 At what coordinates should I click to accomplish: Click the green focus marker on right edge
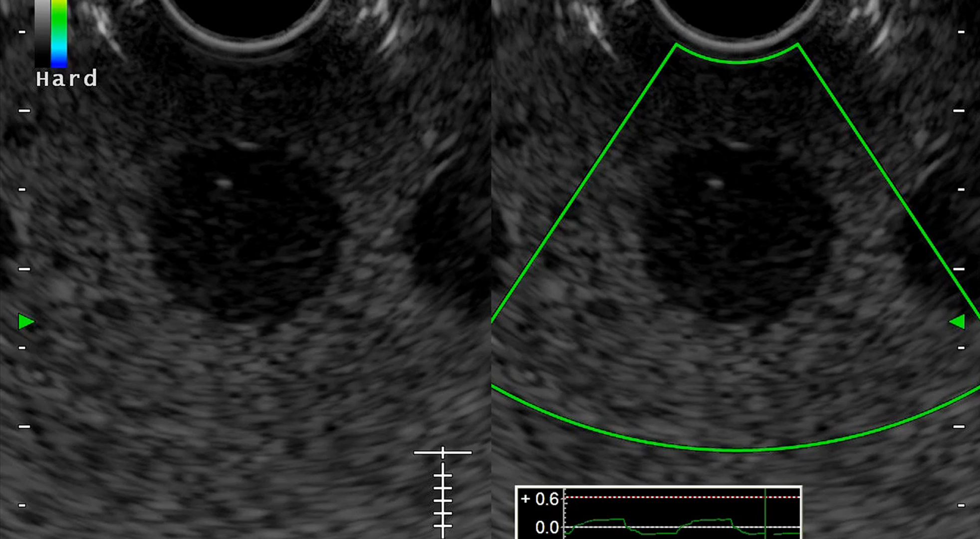957,322
